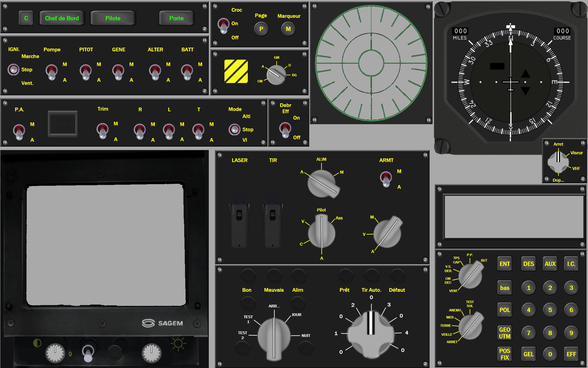Switch to the Pilote view
This screenshot has height=368, width=588.
pos(113,18)
